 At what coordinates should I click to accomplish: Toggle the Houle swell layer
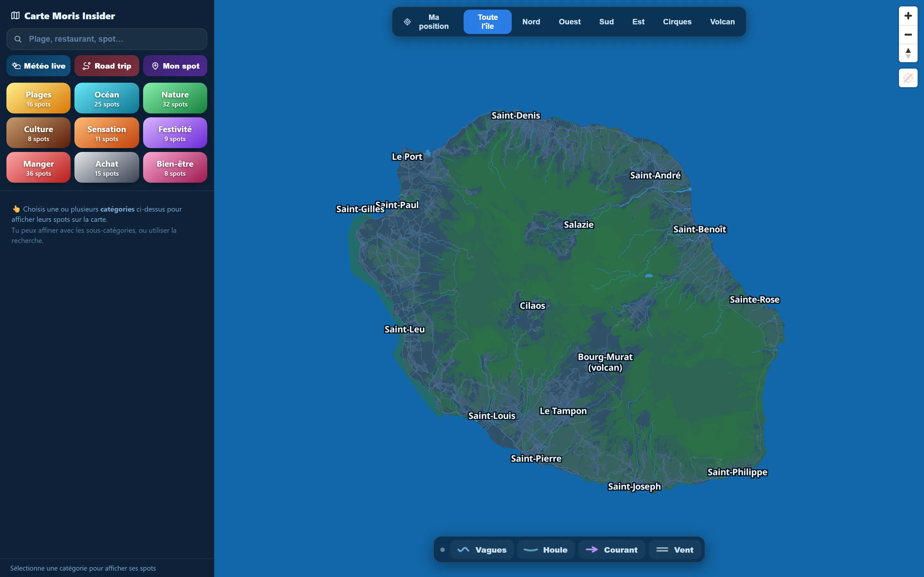click(546, 549)
